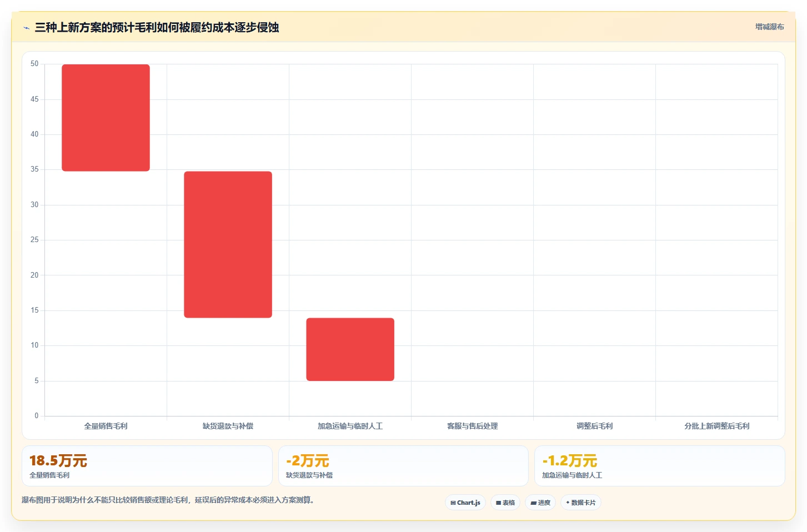Click the 35 value on the y-axis
This screenshot has width=807, height=532.
tap(34, 169)
